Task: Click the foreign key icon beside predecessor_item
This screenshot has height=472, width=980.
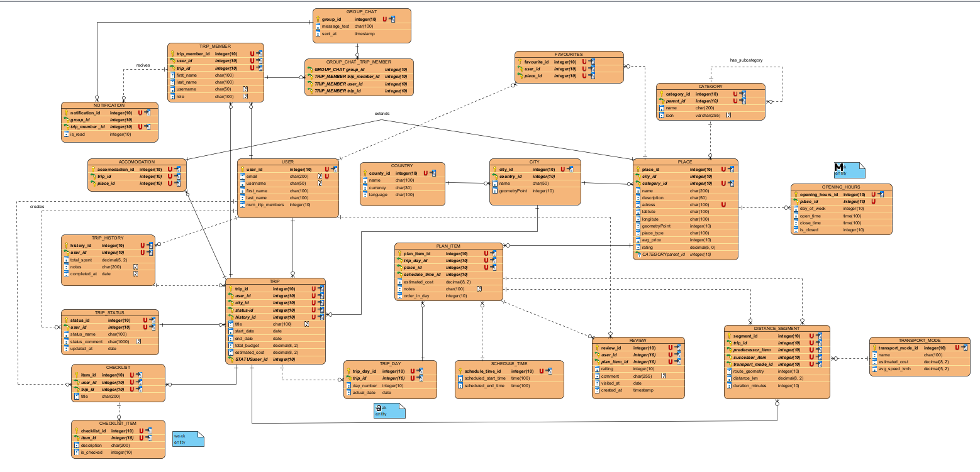Action: click(x=730, y=350)
